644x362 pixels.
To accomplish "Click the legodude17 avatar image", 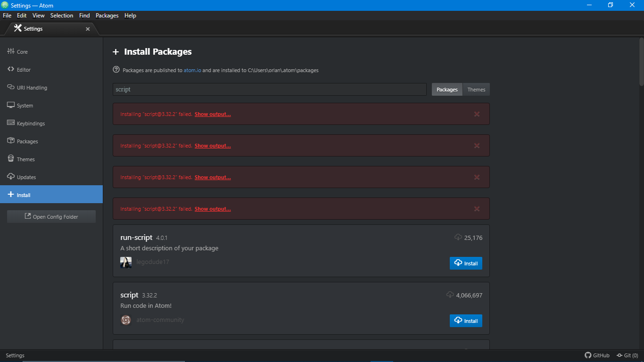I will coord(126,263).
